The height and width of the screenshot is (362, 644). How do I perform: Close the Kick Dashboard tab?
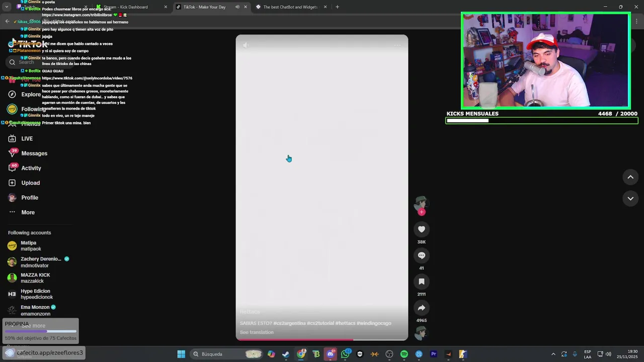click(166, 7)
